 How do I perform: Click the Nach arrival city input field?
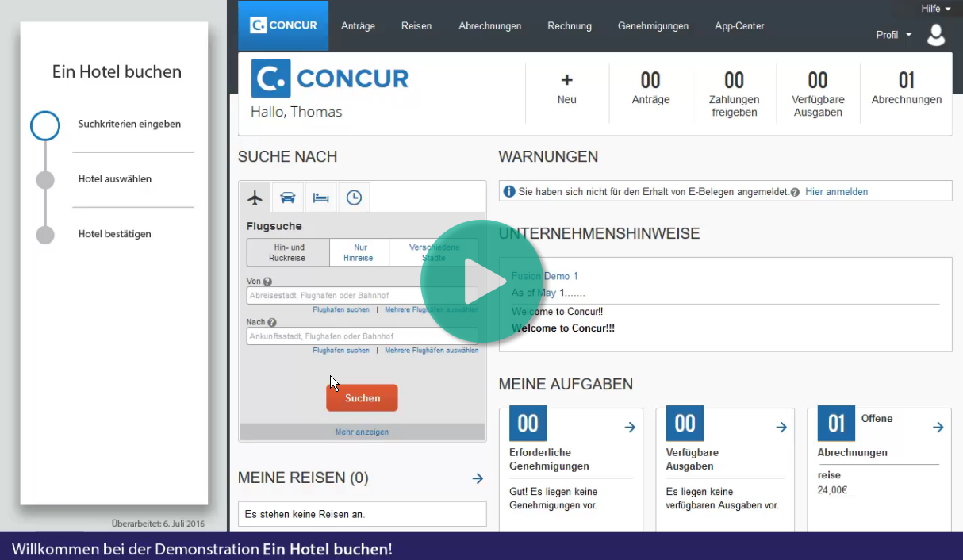[362, 336]
